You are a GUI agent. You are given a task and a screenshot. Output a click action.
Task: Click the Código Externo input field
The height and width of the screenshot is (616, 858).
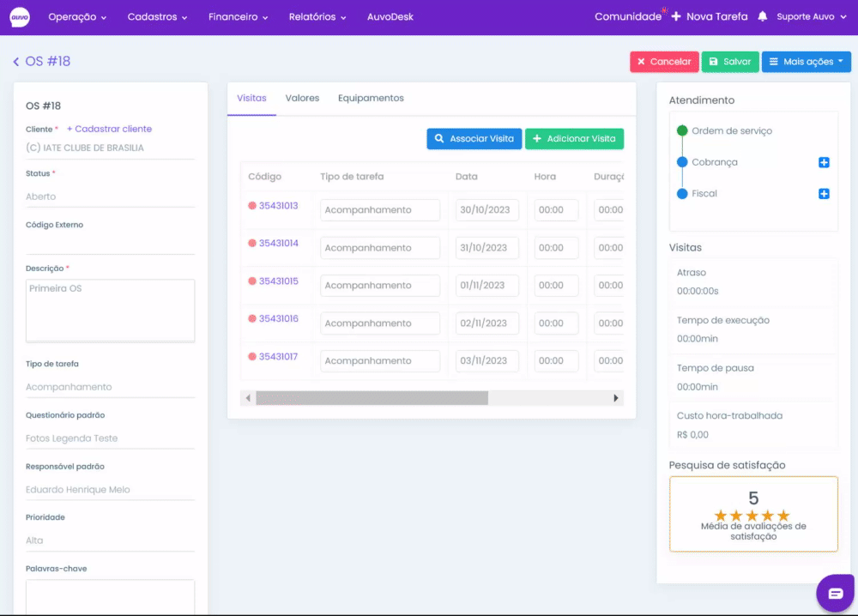(110, 244)
